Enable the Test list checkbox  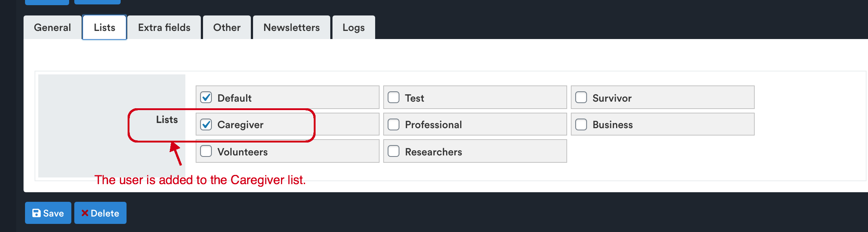coord(394,97)
